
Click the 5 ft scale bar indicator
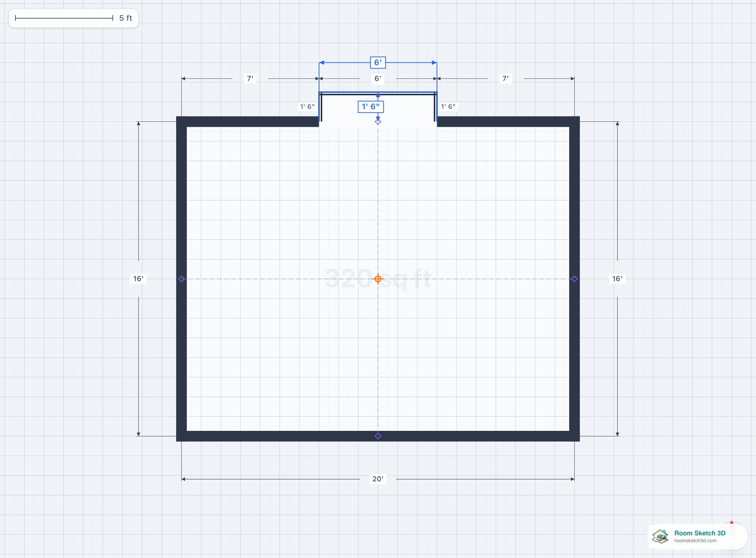[x=73, y=18]
